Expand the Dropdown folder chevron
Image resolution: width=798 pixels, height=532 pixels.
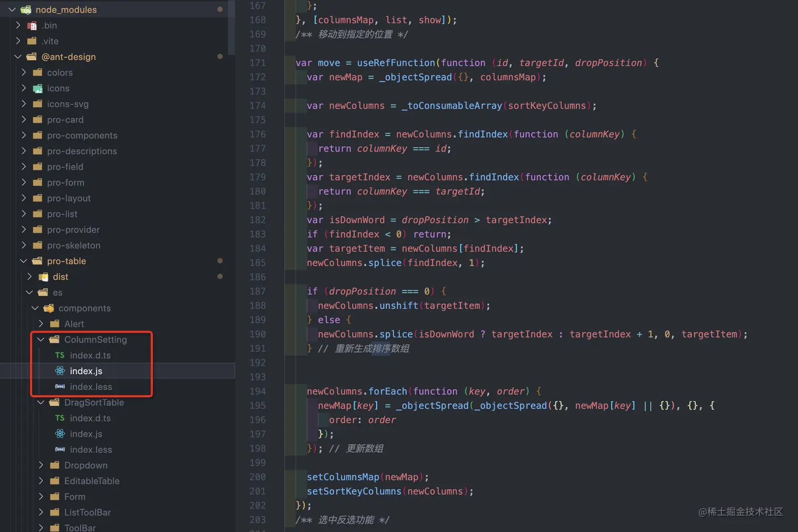41,465
